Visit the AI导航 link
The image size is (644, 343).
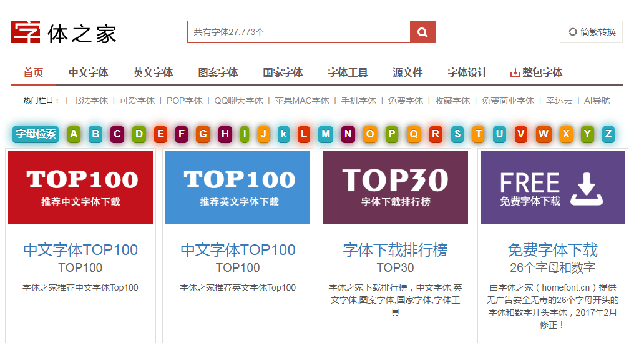597,101
